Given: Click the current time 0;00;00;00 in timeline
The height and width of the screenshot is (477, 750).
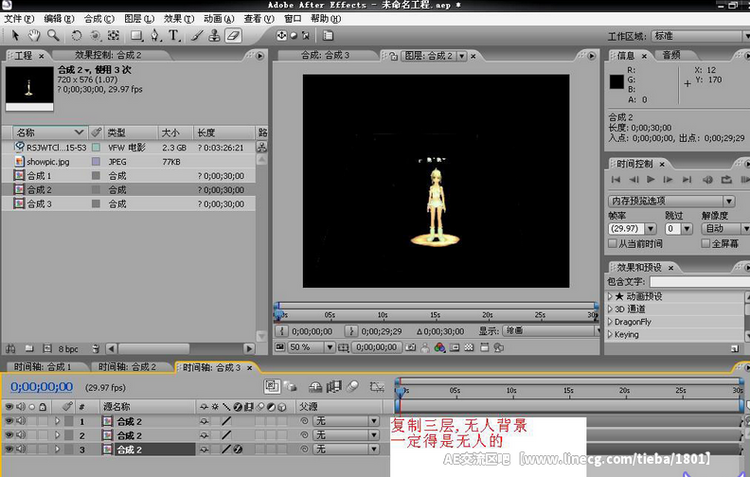Looking at the screenshot, I should tap(42, 387).
